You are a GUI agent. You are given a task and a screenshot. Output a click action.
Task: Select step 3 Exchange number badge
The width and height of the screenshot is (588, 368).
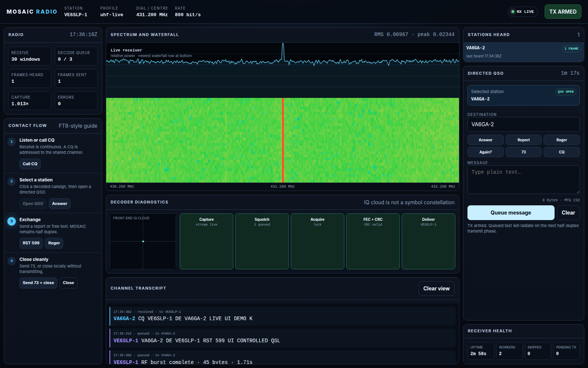(x=11, y=221)
